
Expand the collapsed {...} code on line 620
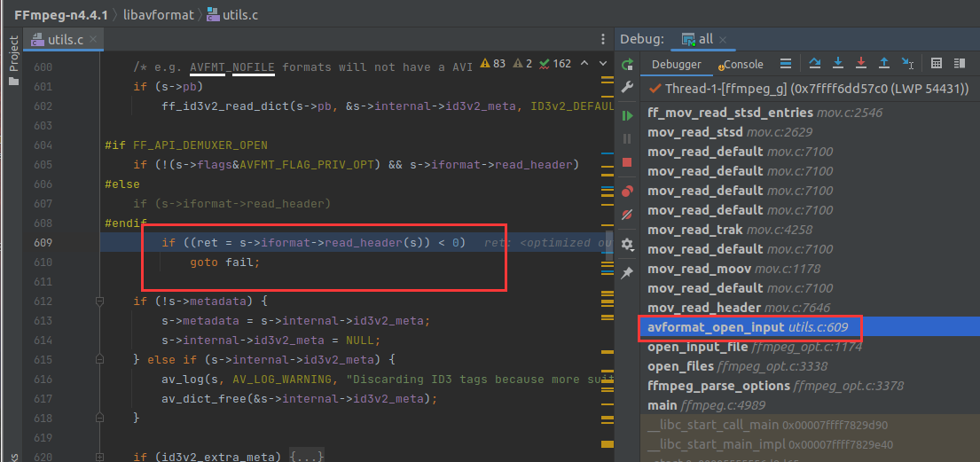tap(308, 457)
